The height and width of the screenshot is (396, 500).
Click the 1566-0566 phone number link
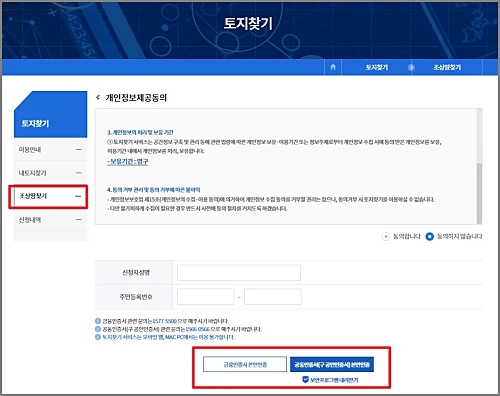[x=198, y=329]
